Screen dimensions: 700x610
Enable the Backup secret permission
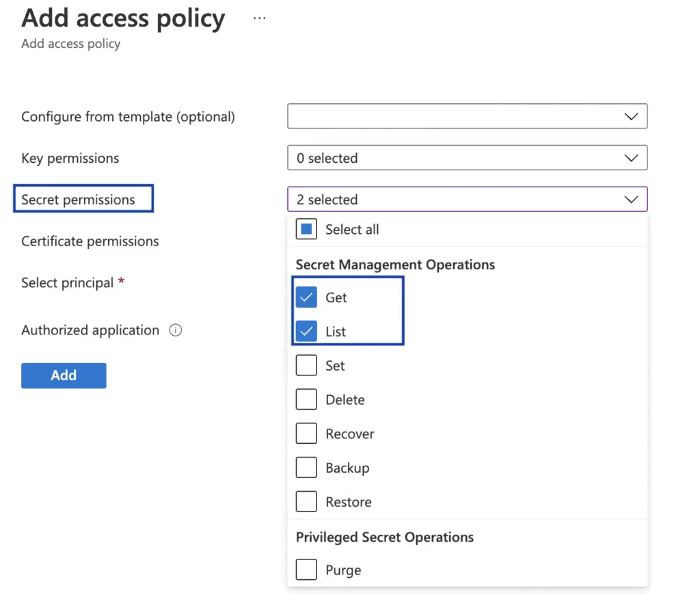(306, 468)
